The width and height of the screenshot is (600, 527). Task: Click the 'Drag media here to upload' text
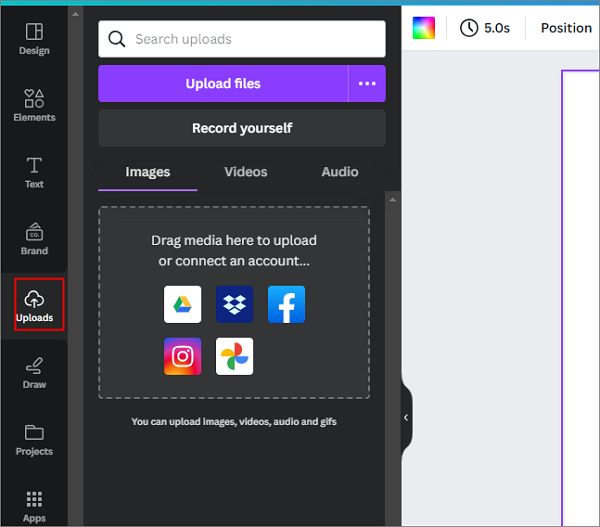point(234,240)
